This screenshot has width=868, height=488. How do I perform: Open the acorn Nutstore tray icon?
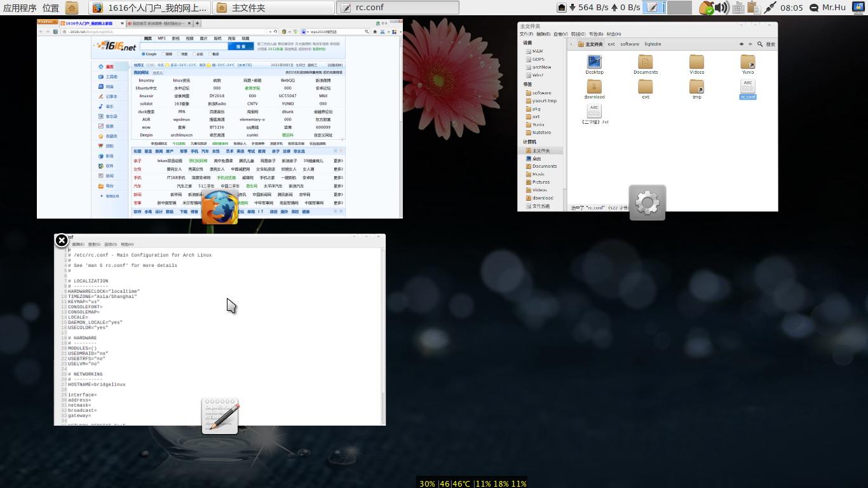[705, 8]
